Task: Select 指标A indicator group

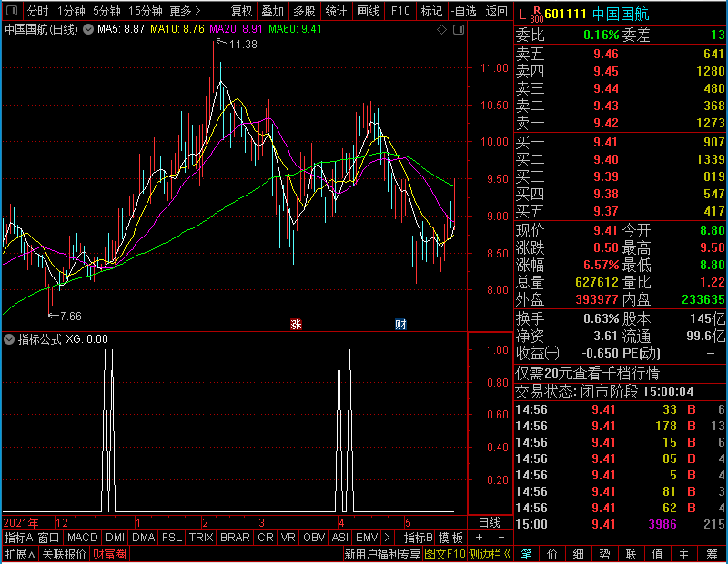Action: 18,538
